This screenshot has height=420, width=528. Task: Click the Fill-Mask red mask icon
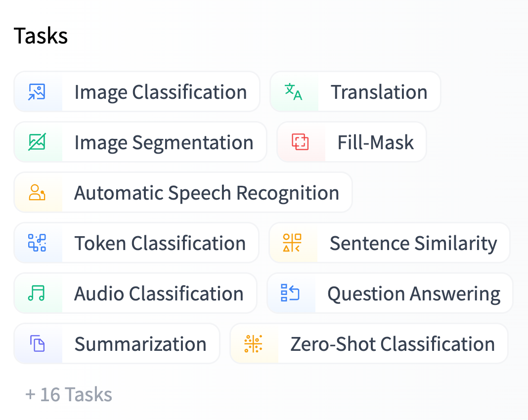301,142
